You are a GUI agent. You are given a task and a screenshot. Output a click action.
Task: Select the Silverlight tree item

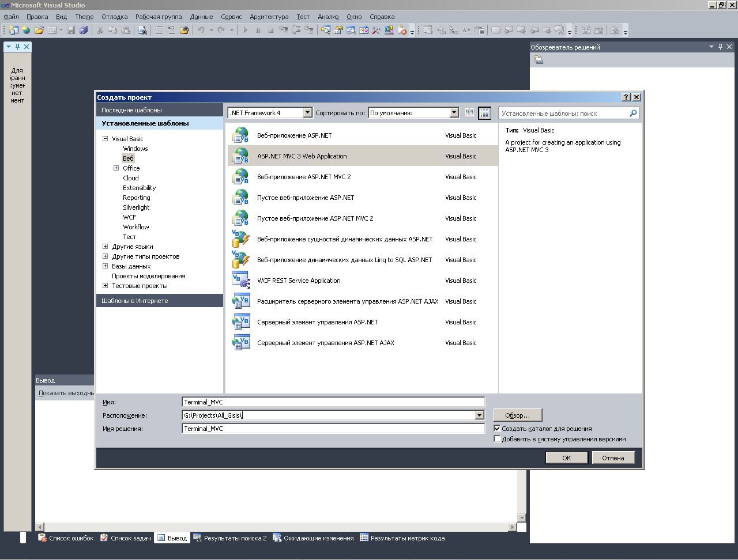(136, 207)
